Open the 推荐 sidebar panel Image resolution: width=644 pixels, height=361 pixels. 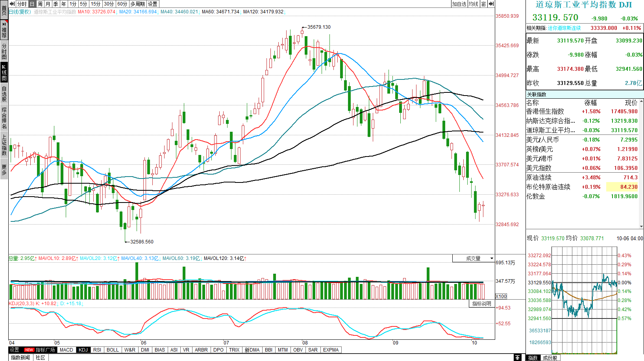(4, 29)
